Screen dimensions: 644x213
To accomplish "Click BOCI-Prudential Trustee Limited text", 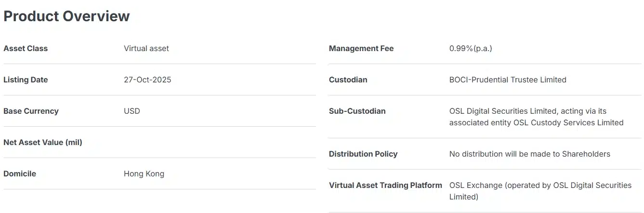I will (507, 80).
